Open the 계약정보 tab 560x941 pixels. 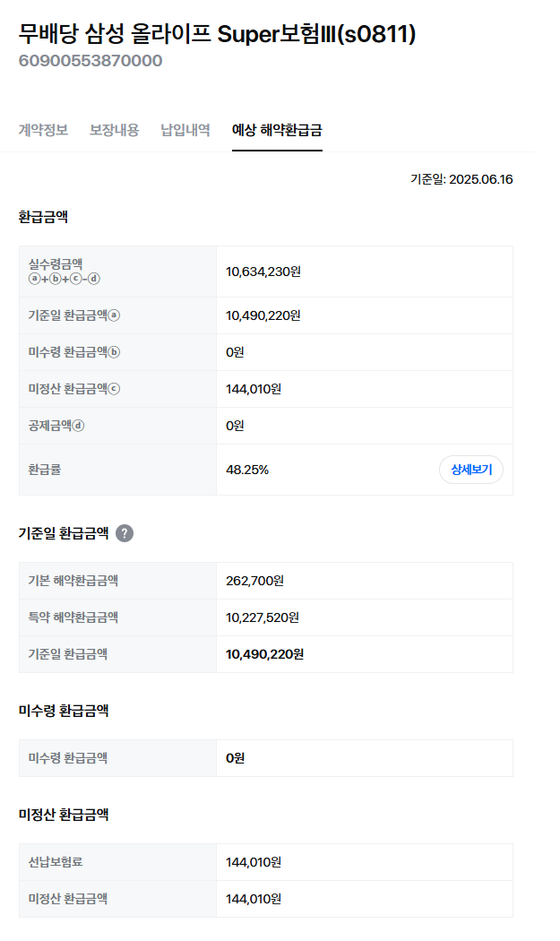click(43, 130)
